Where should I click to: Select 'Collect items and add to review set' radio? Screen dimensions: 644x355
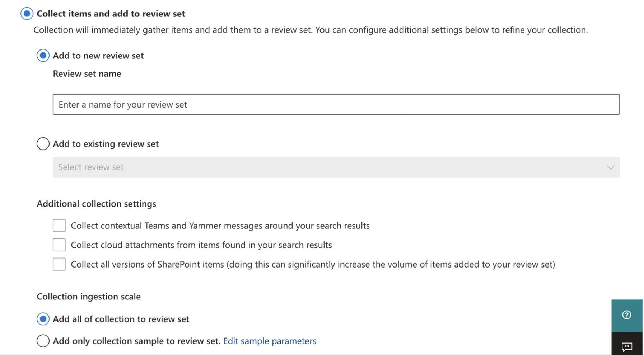(x=27, y=14)
